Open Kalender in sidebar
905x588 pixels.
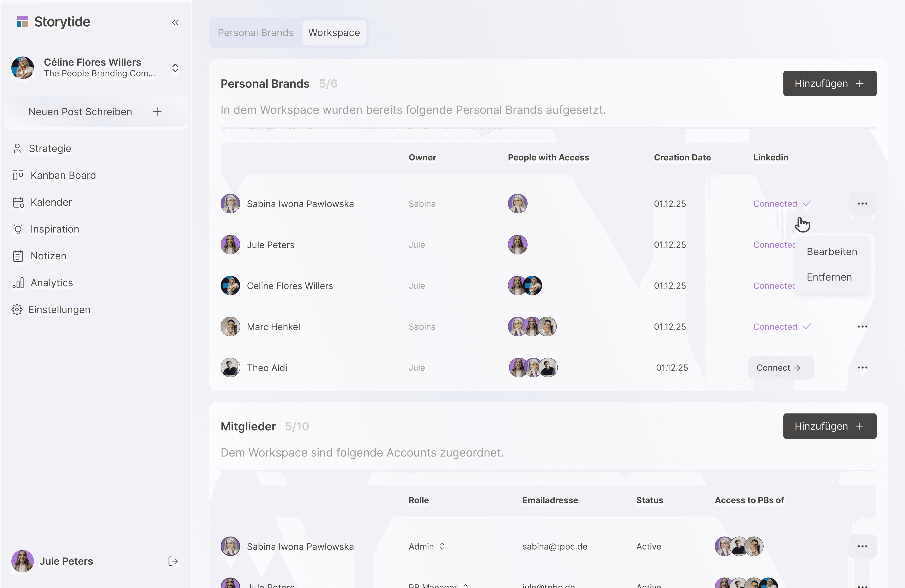tap(51, 202)
